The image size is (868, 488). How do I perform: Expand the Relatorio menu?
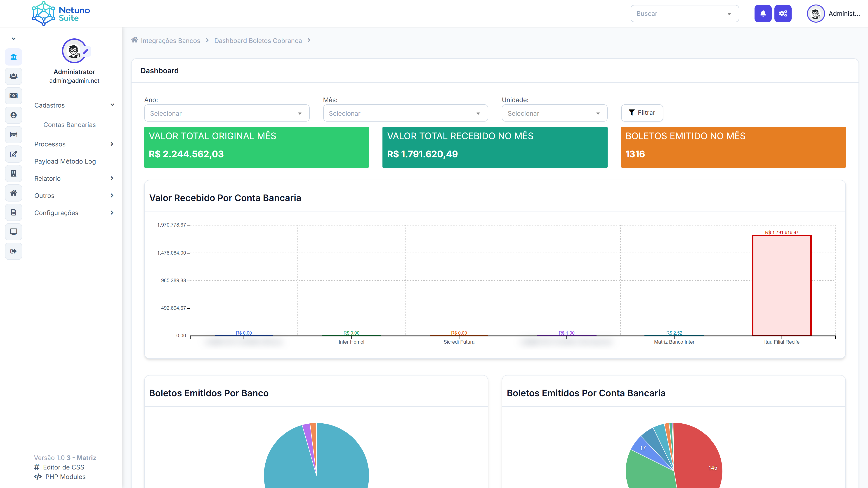click(74, 178)
